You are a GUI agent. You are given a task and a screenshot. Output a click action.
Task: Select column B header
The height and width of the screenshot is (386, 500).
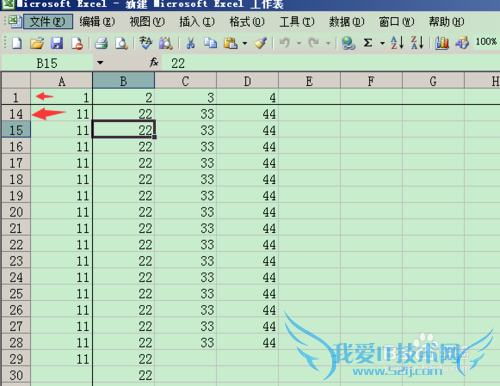point(124,81)
